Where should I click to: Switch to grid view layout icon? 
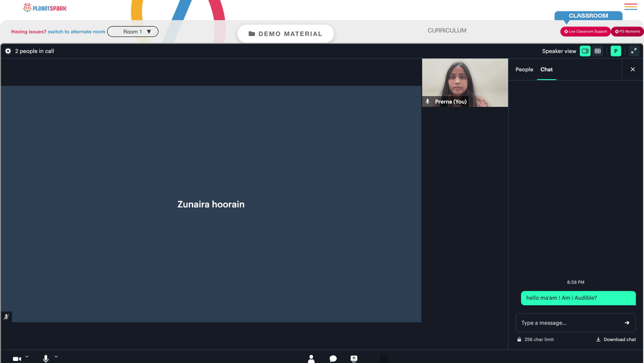tap(598, 51)
